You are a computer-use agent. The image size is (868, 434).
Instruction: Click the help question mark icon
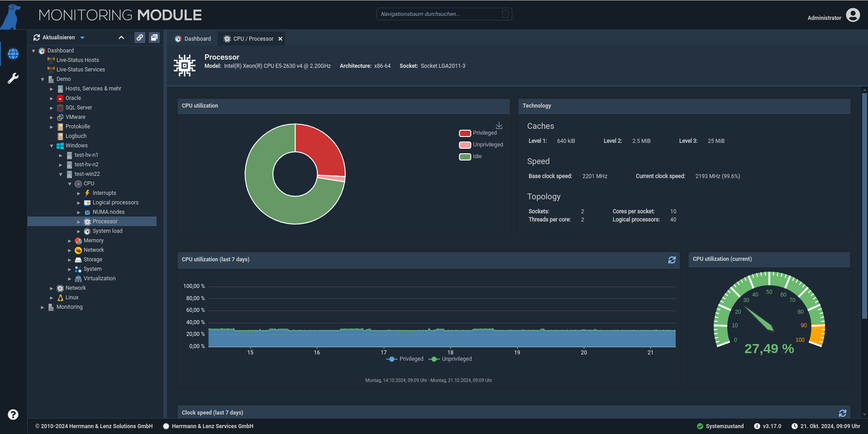point(13,415)
